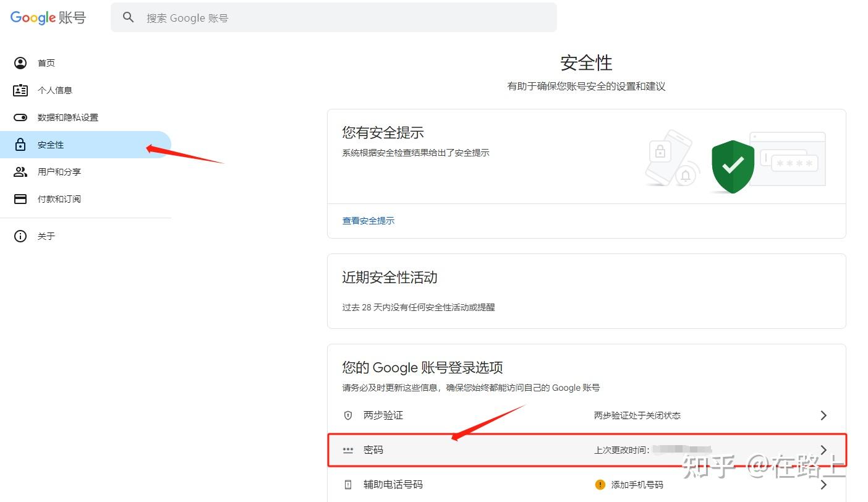Click the Google 账号 logo
This screenshot has width=868, height=502.
[48, 17]
